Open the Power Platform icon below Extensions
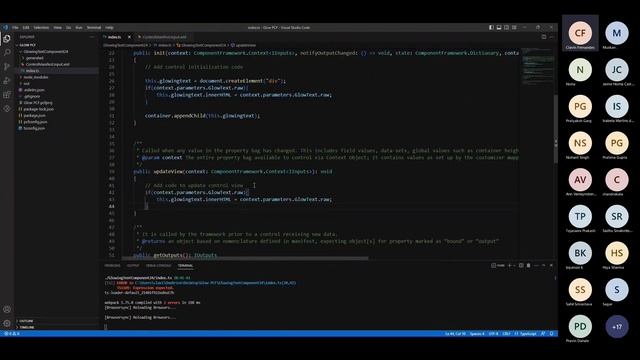The height and width of the screenshot is (360, 640). point(7,109)
